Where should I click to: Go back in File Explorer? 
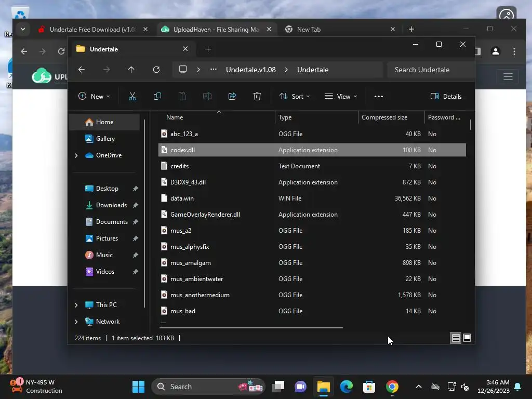point(82,70)
